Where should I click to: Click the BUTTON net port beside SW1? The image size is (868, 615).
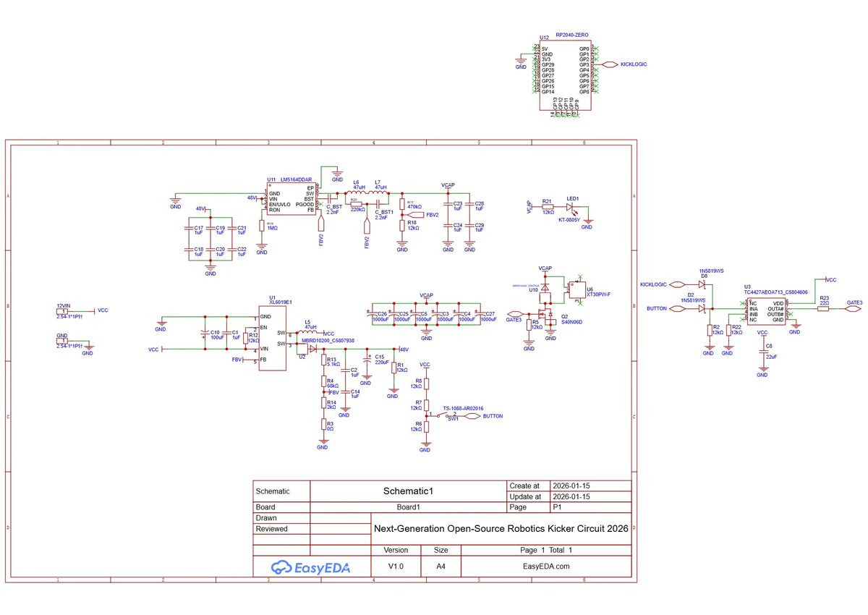click(471, 417)
